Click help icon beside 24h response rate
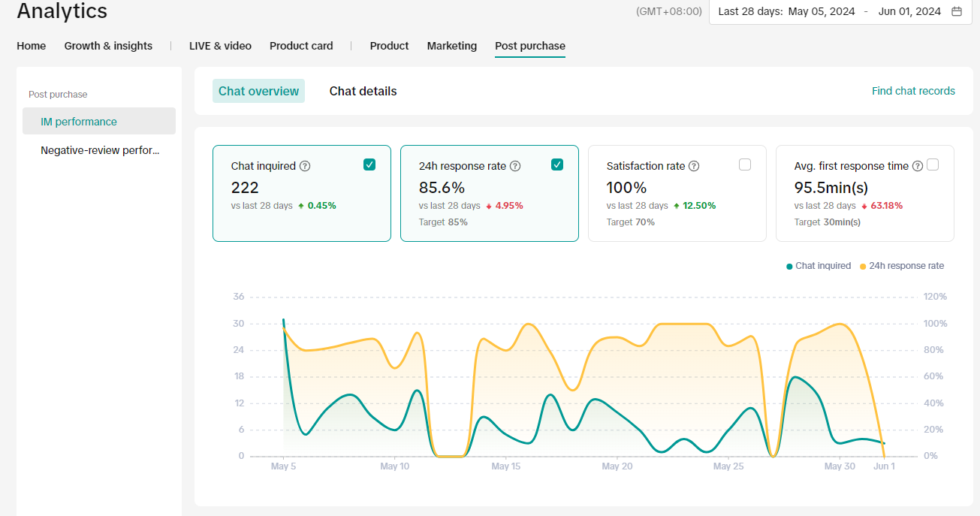Image resolution: width=980 pixels, height=516 pixels. pyautogui.click(x=515, y=166)
